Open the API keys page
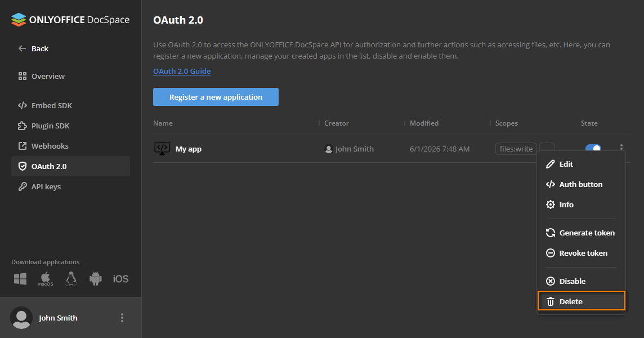The height and width of the screenshot is (338, 644). 39,186
